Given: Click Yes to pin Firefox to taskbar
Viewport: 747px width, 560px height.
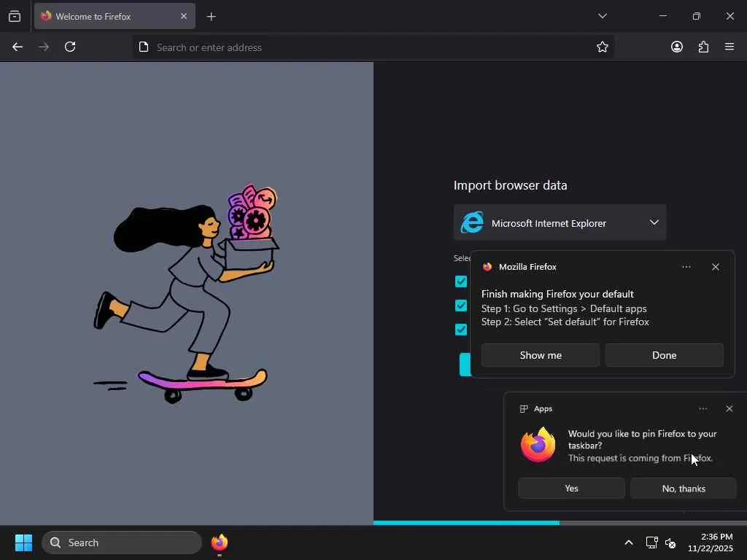Looking at the screenshot, I should point(571,488).
